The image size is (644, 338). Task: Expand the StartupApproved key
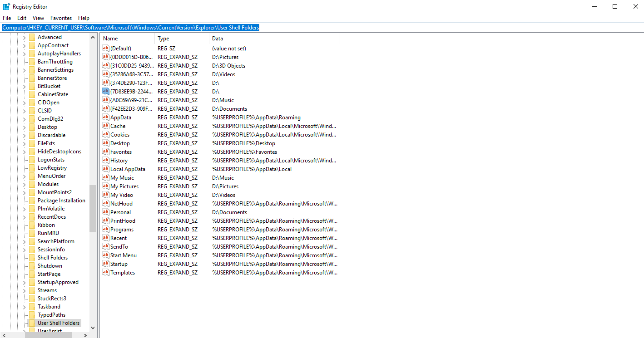click(x=25, y=282)
